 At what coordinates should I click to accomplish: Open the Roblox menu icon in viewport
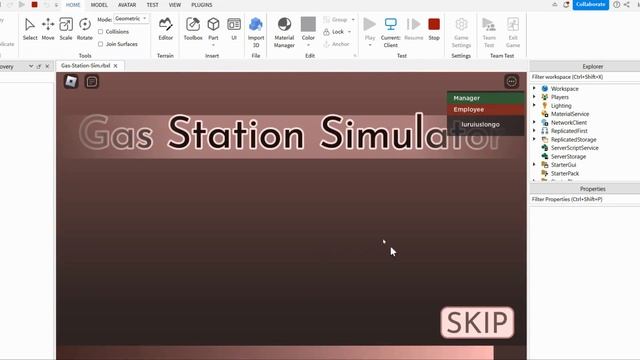71,82
